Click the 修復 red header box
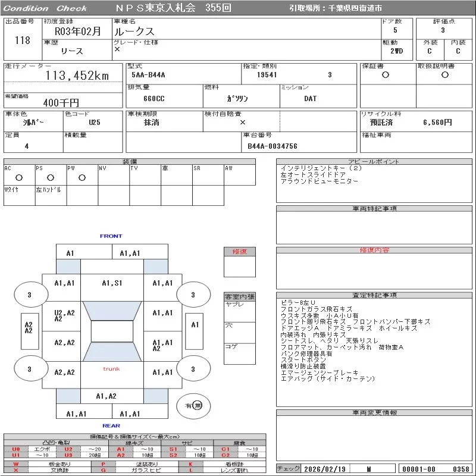This screenshot has width=476, height=476. point(239,252)
